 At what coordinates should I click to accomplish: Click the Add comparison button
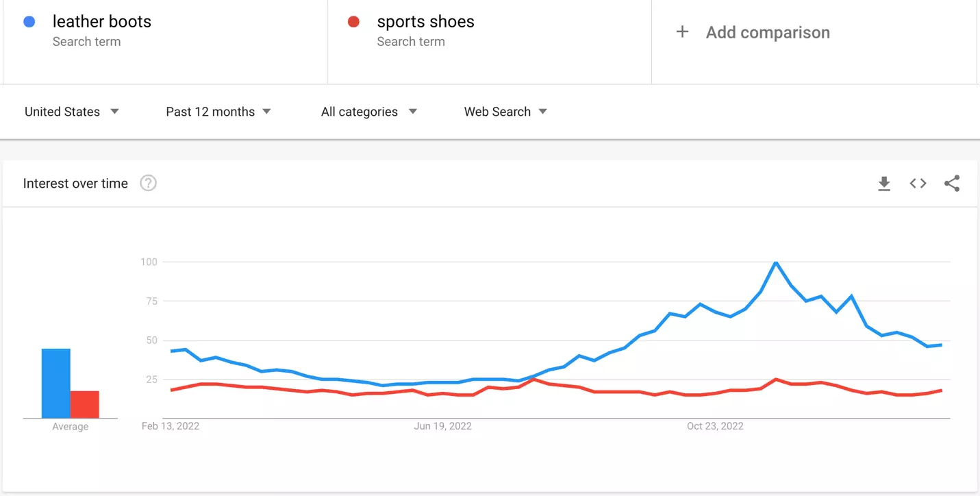[768, 32]
